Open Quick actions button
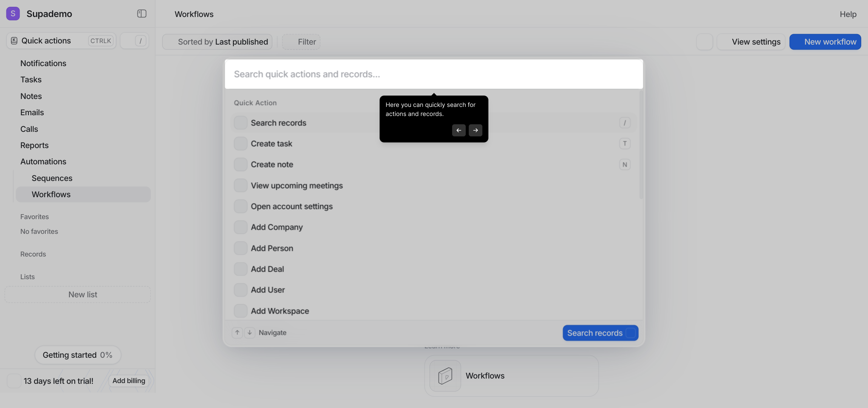Image resolution: width=868 pixels, height=408 pixels. coord(61,41)
